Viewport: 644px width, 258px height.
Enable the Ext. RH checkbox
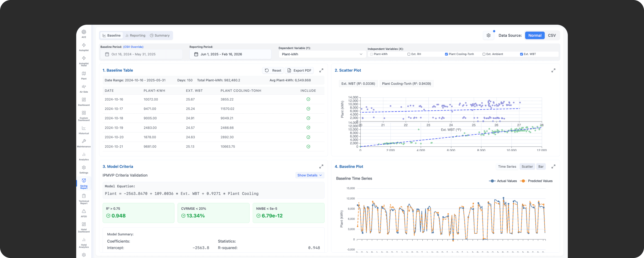coord(409,54)
